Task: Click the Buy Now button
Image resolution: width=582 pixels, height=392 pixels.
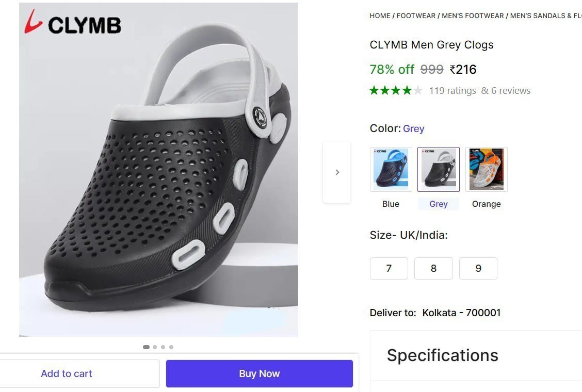Action: [260, 373]
